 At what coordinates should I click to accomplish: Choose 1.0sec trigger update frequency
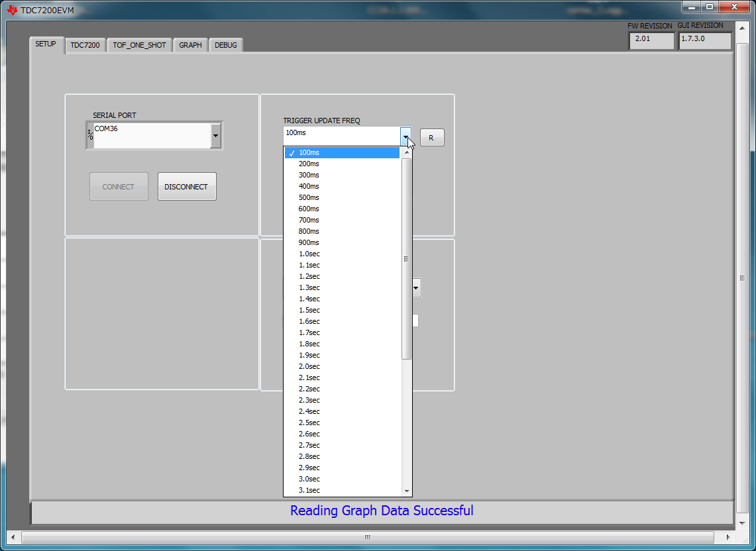[x=343, y=254]
